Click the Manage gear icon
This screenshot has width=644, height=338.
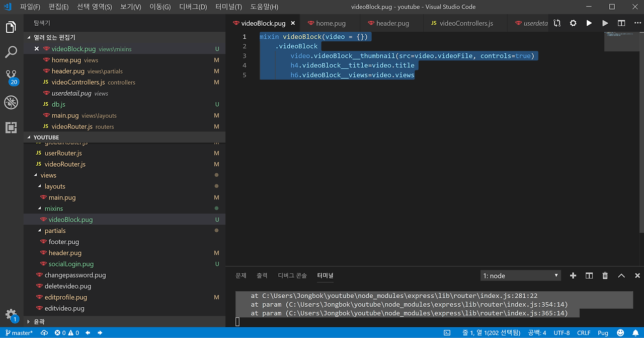(x=11, y=314)
